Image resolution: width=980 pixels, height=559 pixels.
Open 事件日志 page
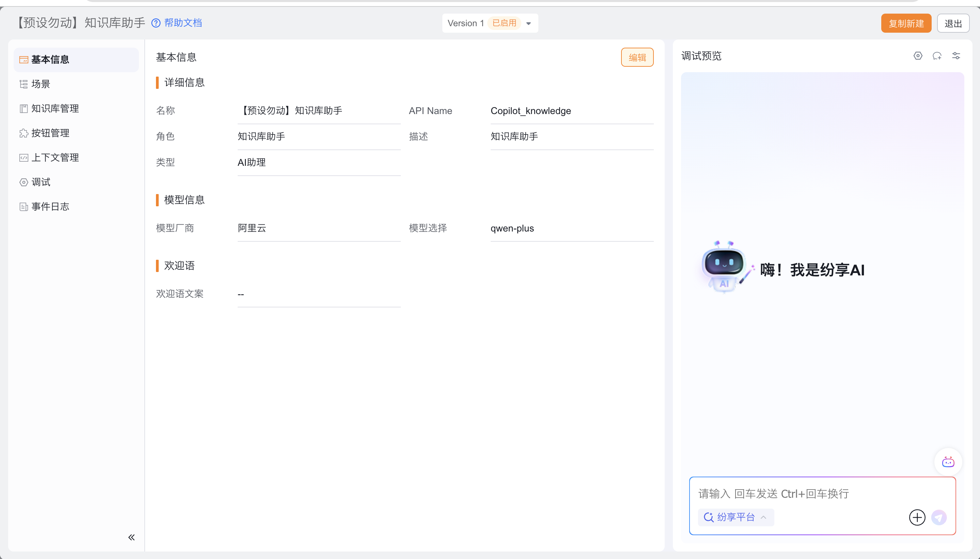click(x=50, y=207)
